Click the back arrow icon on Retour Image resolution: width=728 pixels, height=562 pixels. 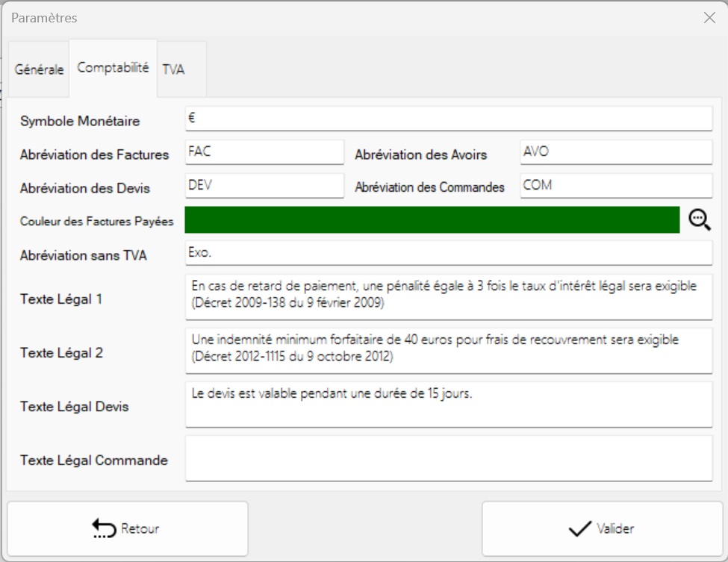point(103,528)
